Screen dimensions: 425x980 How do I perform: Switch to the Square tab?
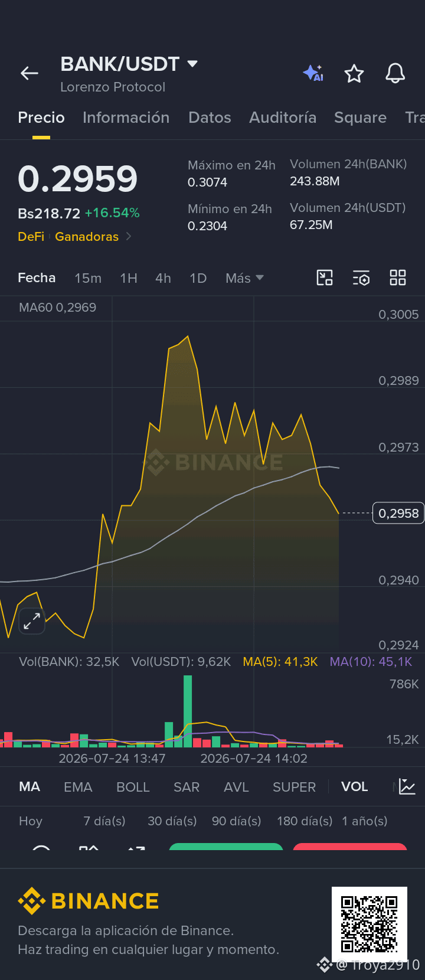click(x=360, y=117)
